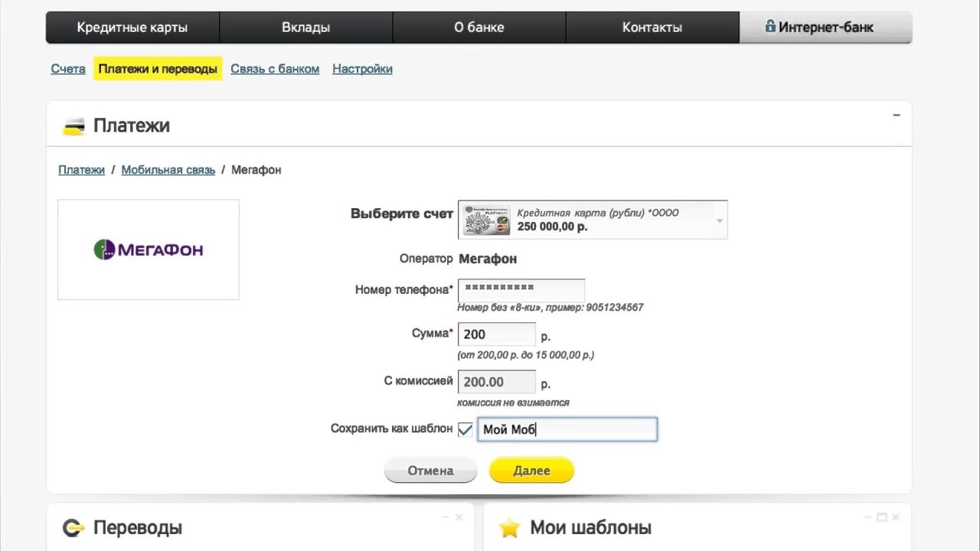Go to the Счета link
The image size is (980, 551).
(68, 69)
